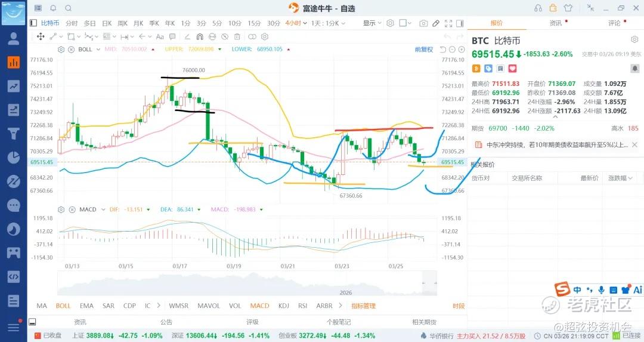Close the 中东冲突持续 news banner
This screenshot has height=342, width=644.
pos(634,145)
